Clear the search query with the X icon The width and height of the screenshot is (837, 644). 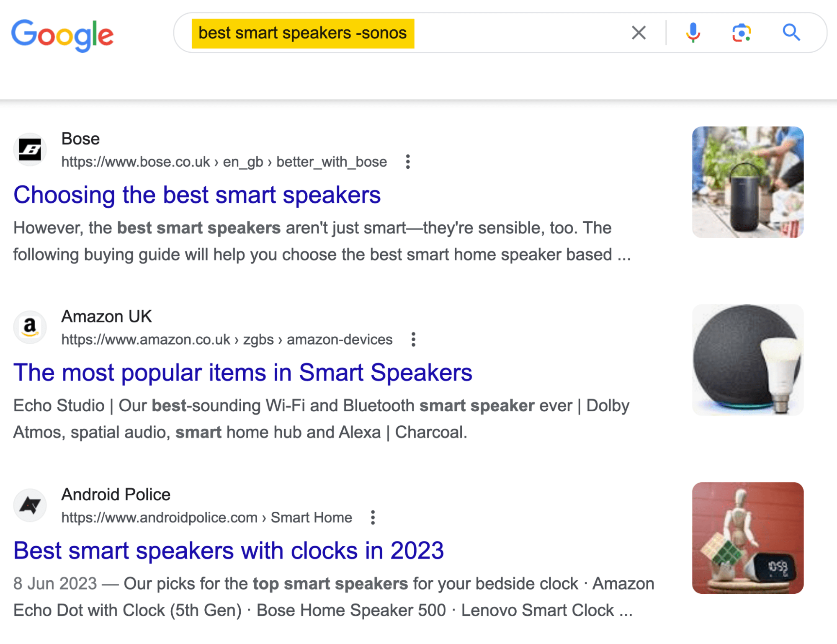coord(638,32)
